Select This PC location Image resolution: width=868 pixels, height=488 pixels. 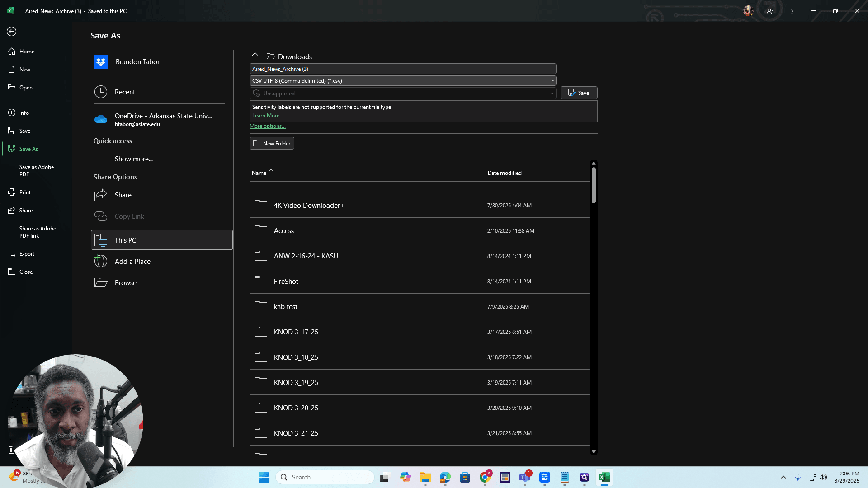[161, 240]
